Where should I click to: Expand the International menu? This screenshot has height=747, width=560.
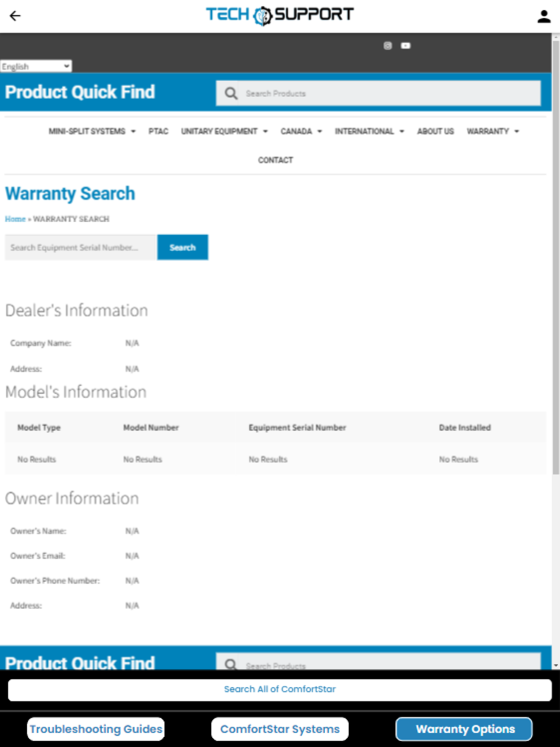(369, 131)
